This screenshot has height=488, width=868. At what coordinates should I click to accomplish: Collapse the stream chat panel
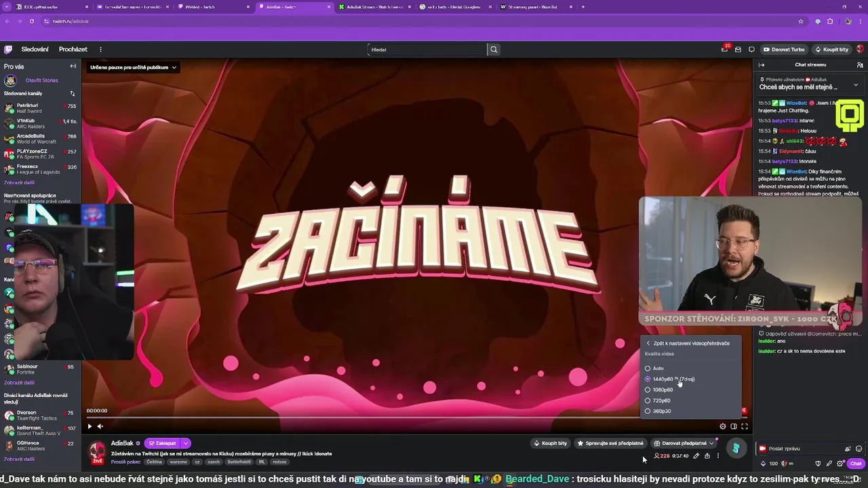pyautogui.click(x=762, y=65)
